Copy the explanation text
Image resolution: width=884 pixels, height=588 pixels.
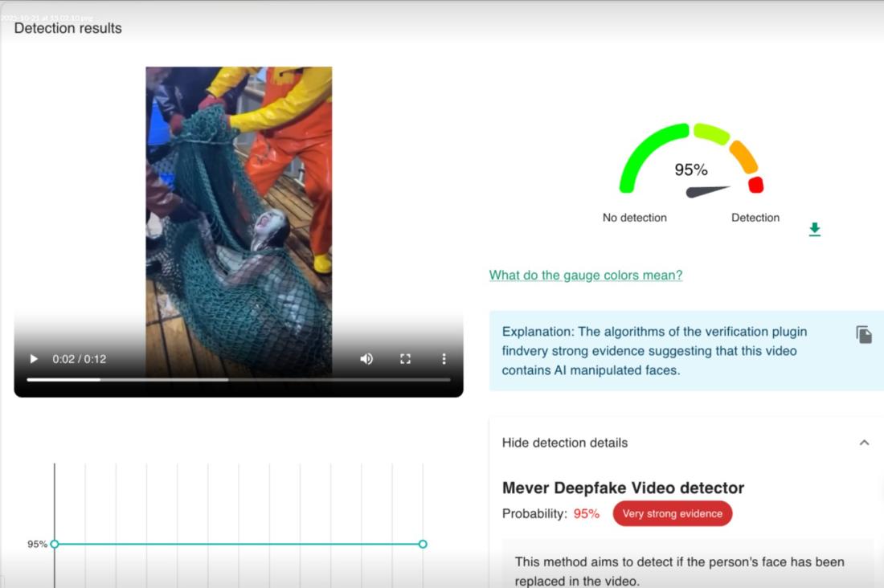coord(864,335)
